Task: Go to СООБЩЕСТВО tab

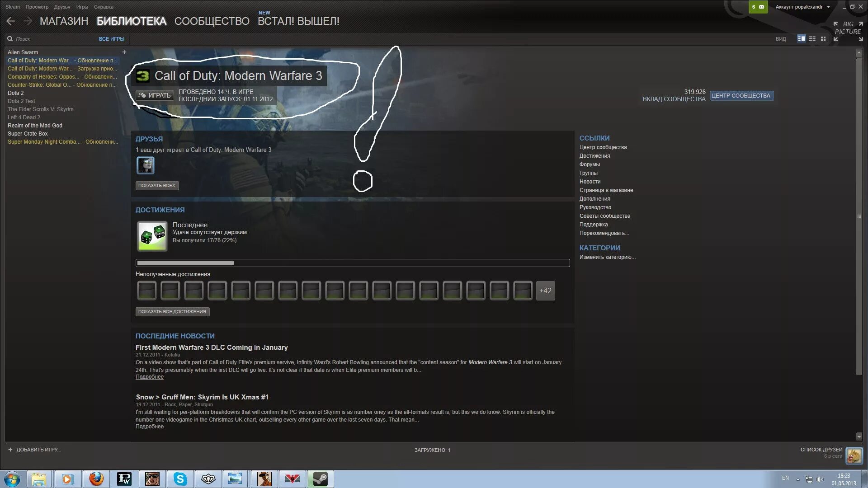Action: pos(212,21)
